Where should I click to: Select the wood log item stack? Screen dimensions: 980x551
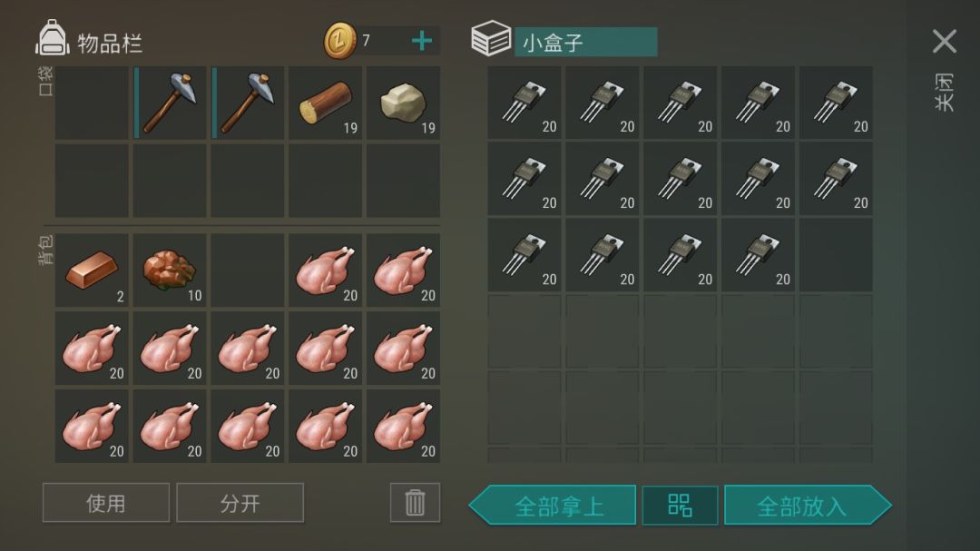point(325,103)
